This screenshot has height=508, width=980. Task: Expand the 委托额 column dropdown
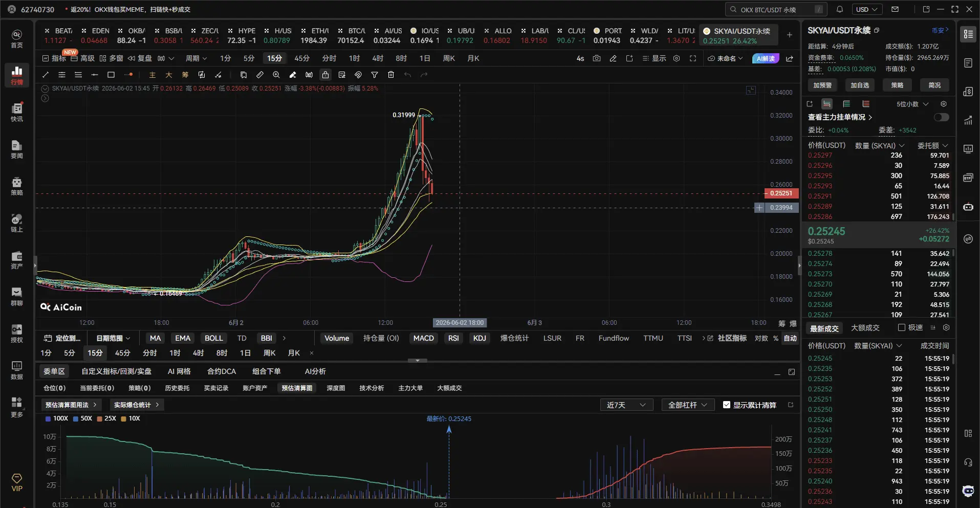(932, 145)
